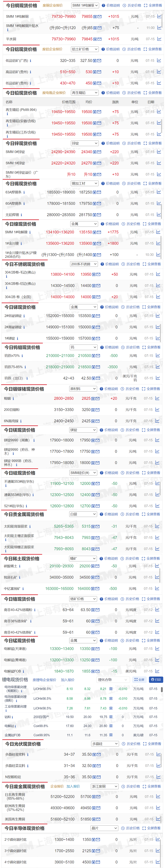Click the small icon beside 电解钴 price 20.80
The image size is (165, 868).
111,726
